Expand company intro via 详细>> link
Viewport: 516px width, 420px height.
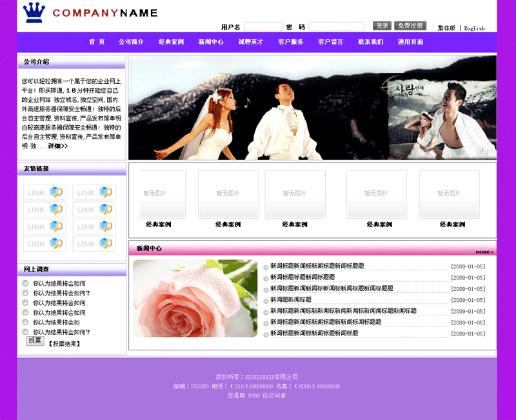pyautogui.click(x=57, y=146)
